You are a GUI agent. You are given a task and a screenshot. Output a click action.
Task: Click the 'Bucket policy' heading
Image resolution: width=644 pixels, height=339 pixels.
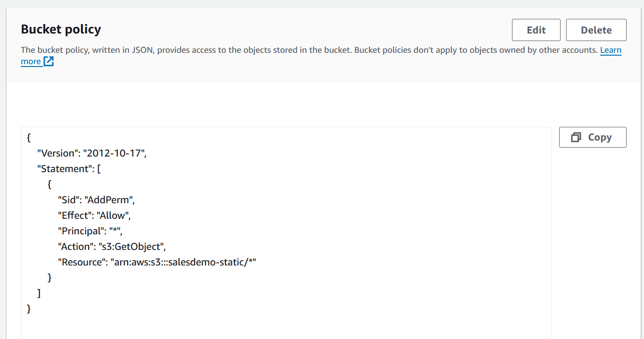tap(61, 29)
